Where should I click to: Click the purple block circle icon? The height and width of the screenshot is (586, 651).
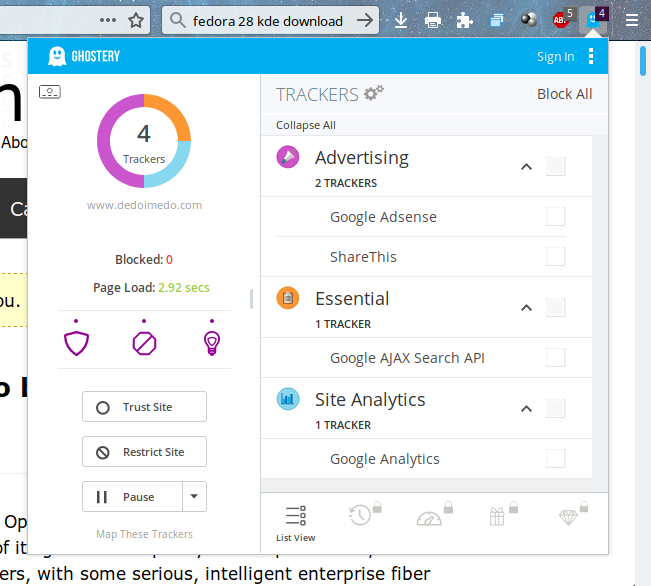(144, 343)
